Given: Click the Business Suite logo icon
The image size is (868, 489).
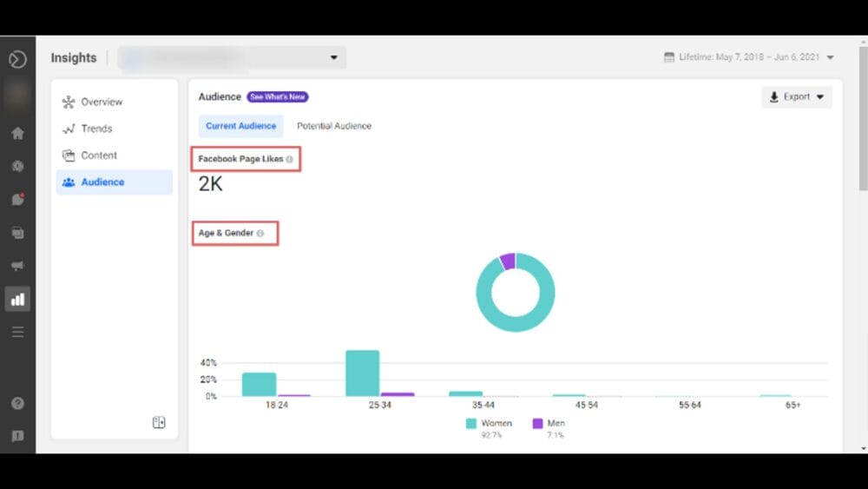Looking at the screenshot, I should [17, 59].
